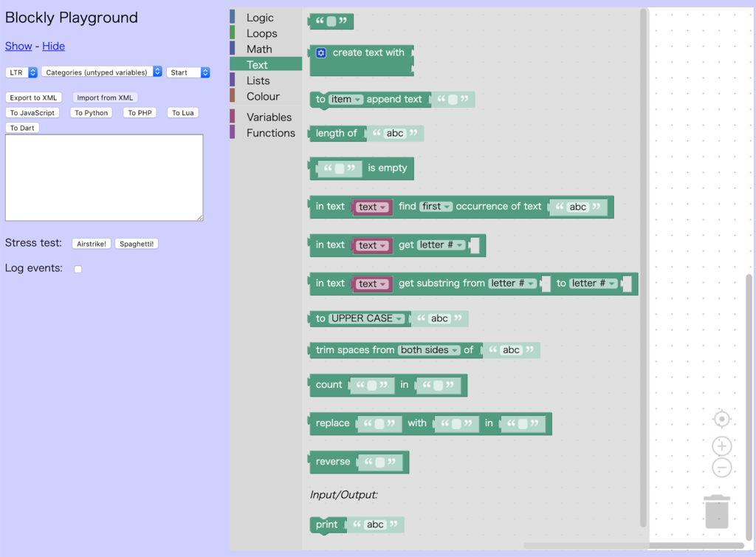Open the LTR direction dropdown
Image resolution: width=756 pixels, height=557 pixels.
pos(21,73)
